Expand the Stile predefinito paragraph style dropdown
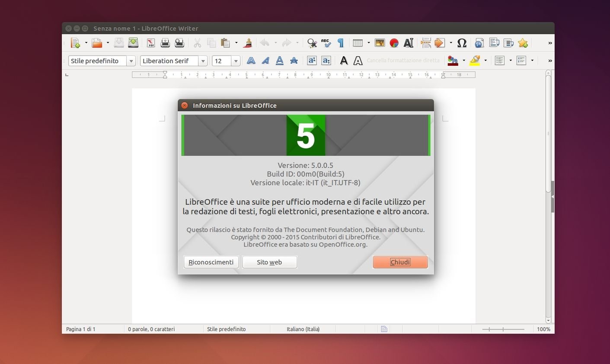The height and width of the screenshot is (364, 610). point(131,61)
